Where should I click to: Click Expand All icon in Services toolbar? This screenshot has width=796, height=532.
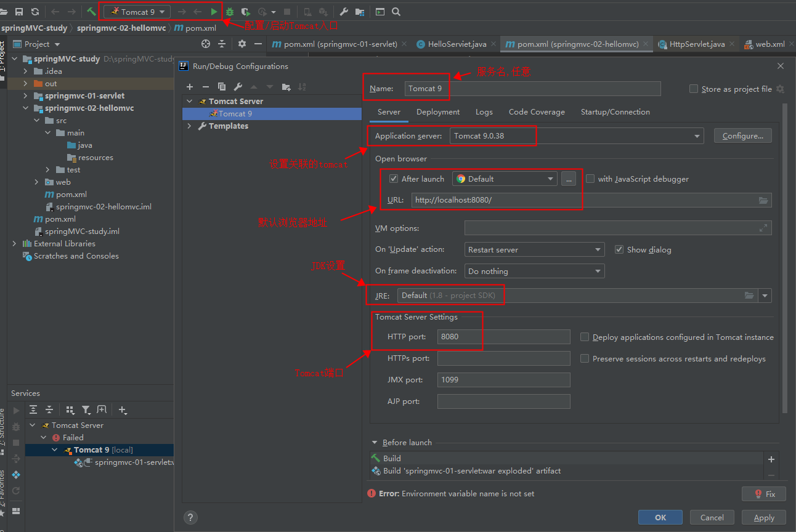point(33,409)
